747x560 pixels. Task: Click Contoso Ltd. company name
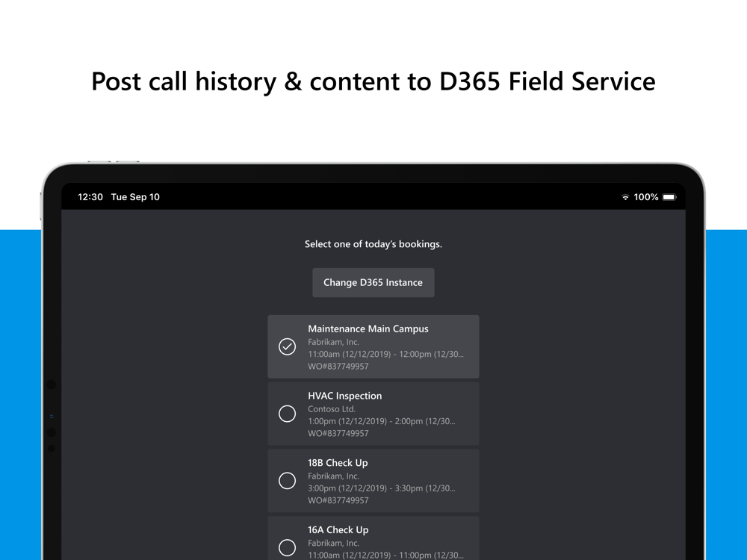(332, 409)
